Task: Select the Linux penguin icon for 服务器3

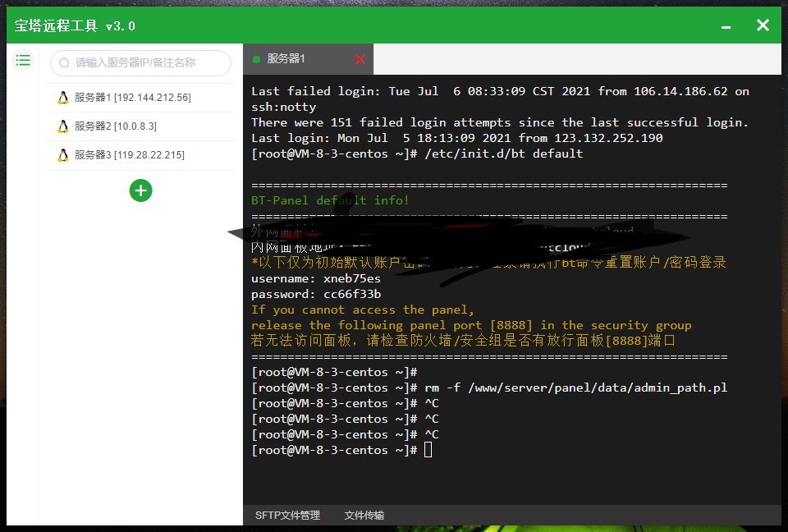Action: click(x=63, y=155)
